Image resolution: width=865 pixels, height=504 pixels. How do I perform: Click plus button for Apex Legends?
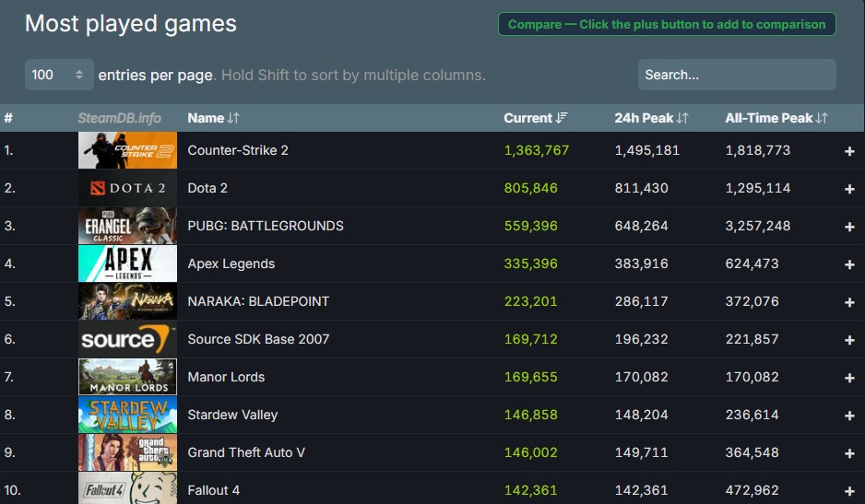[x=849, y=264]
